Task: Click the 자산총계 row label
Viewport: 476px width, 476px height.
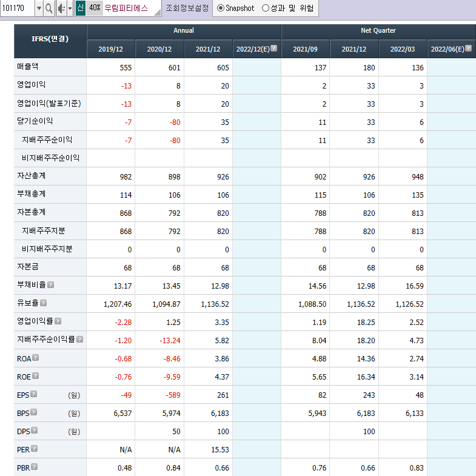Action: (32, 176)
